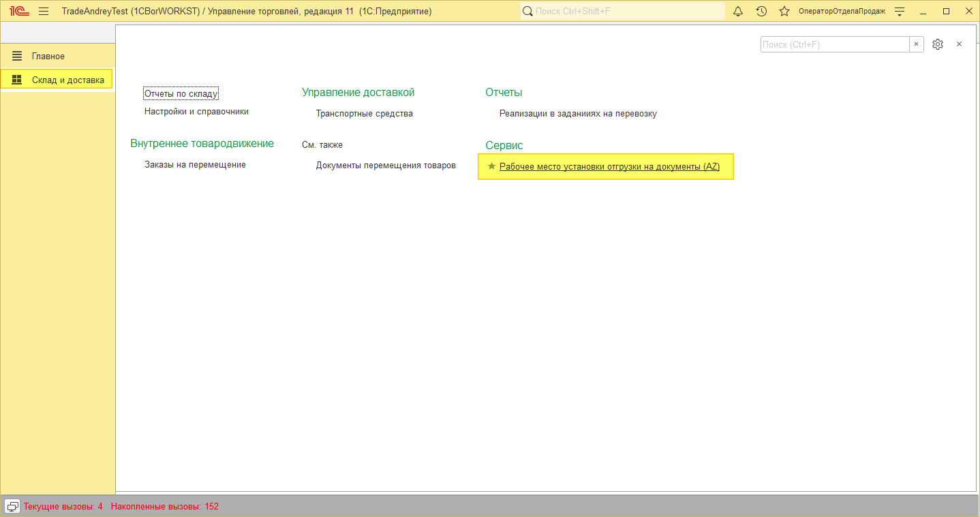The height and width of the screenshot is (517, 980).
Task: Open Заказы на перемещение
Action: 195,164
